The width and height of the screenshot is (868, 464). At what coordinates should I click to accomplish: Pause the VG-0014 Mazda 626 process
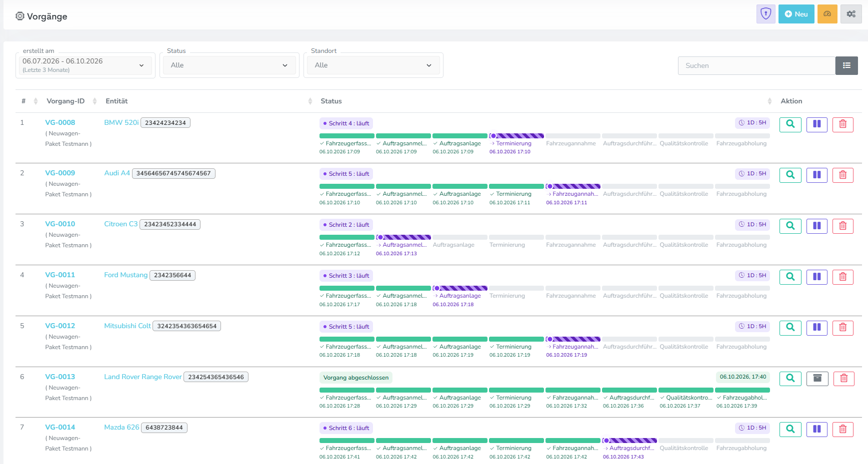817,429
